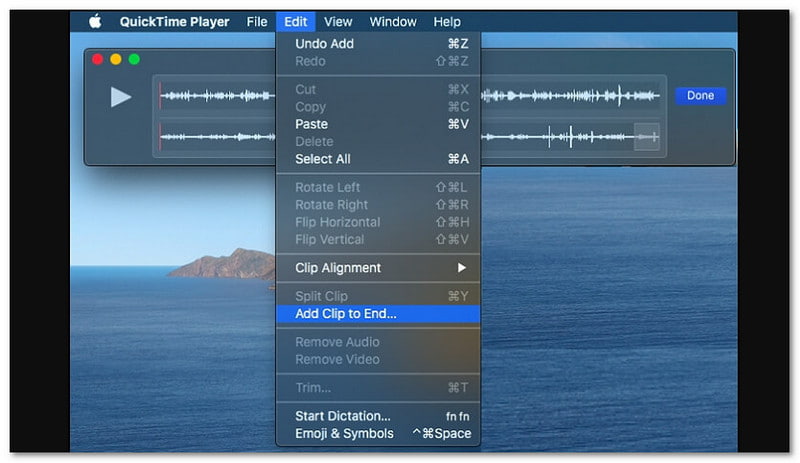Click the red playhead on top waveform
This screenshot has width=800, height=463.
160,95
